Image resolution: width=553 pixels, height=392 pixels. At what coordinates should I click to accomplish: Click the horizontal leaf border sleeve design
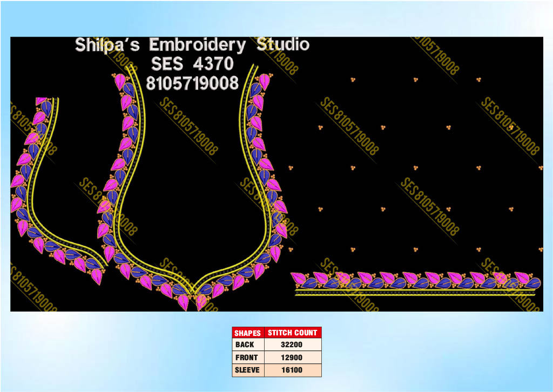pyautogui.click(x=416, y=283)
